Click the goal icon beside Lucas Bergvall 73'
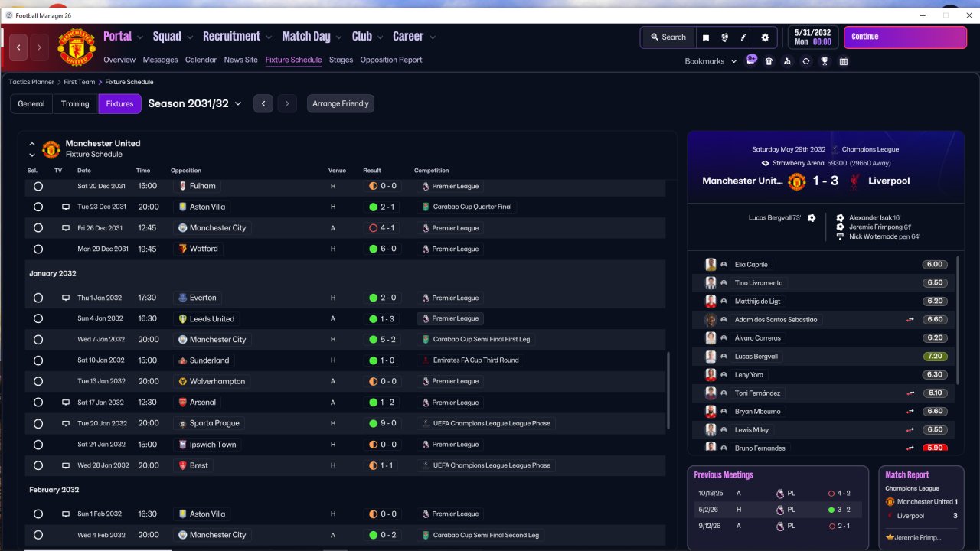Viewport: 980px width, 551px height. pyautogui.click(x=812, y=218)
